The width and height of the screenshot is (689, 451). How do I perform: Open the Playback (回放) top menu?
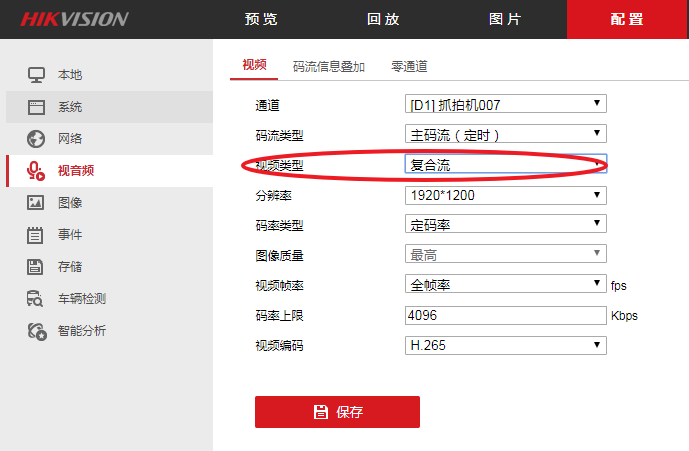pos(383,19)
